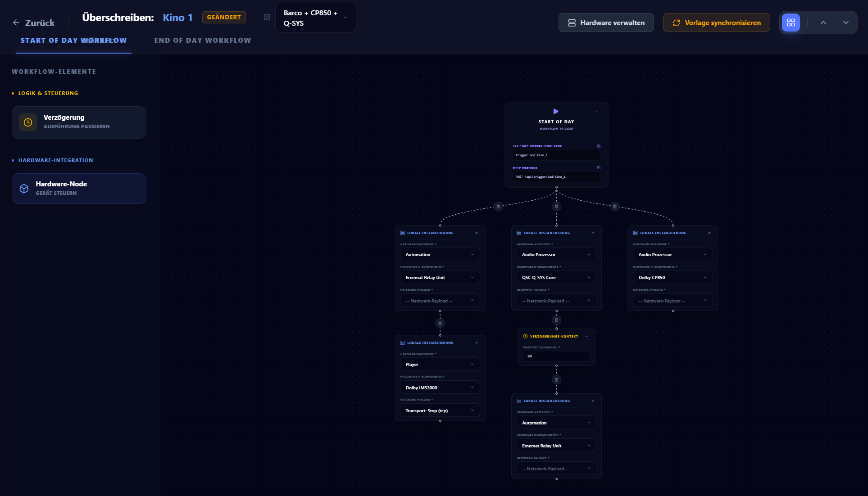Copy the TCP/UDP trigger command
Viewport: 868px width, 496px height.
click(x=599, y=146)
